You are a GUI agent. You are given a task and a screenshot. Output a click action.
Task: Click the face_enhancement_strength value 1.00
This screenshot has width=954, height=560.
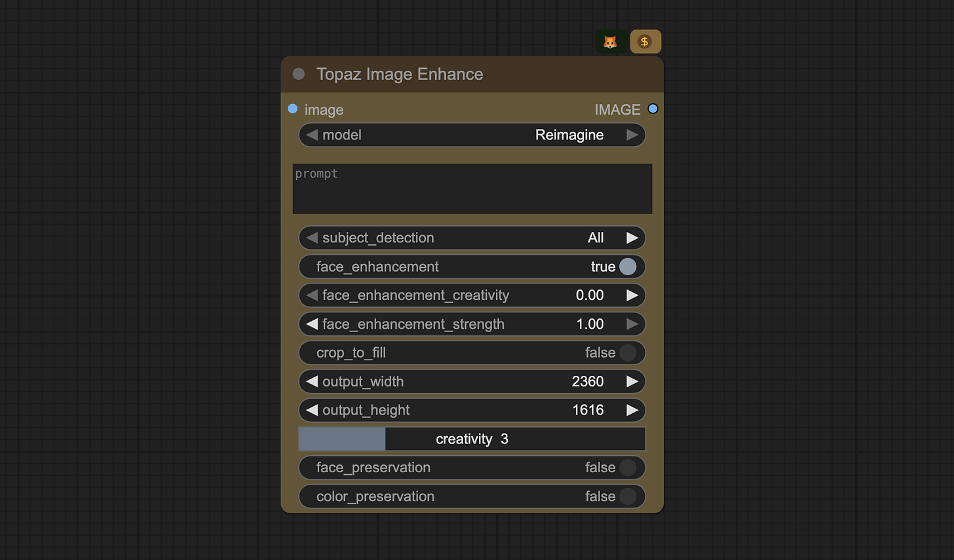click(x=590, y=324)
